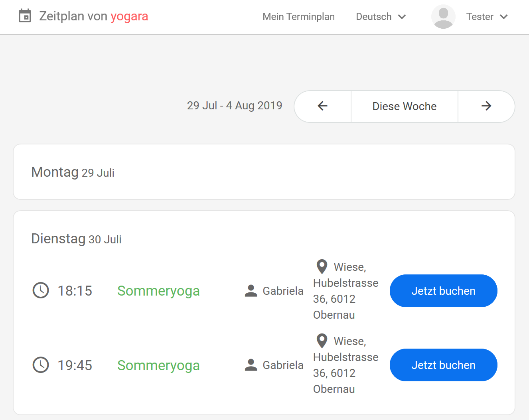This screenshot has width=529, height=420.
Task: Click the Zeitplan von yogara header title
Action: (x=93, y=16)
